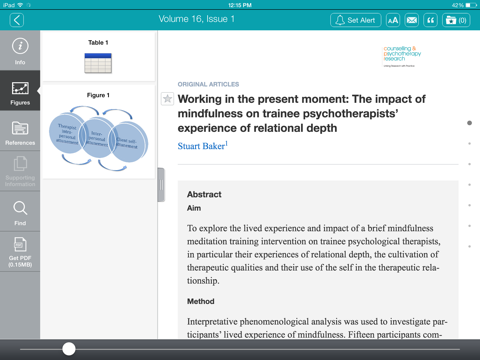Tap the journal logo
The height and width of the screenshot is (360, 480).
coord(402,57)
